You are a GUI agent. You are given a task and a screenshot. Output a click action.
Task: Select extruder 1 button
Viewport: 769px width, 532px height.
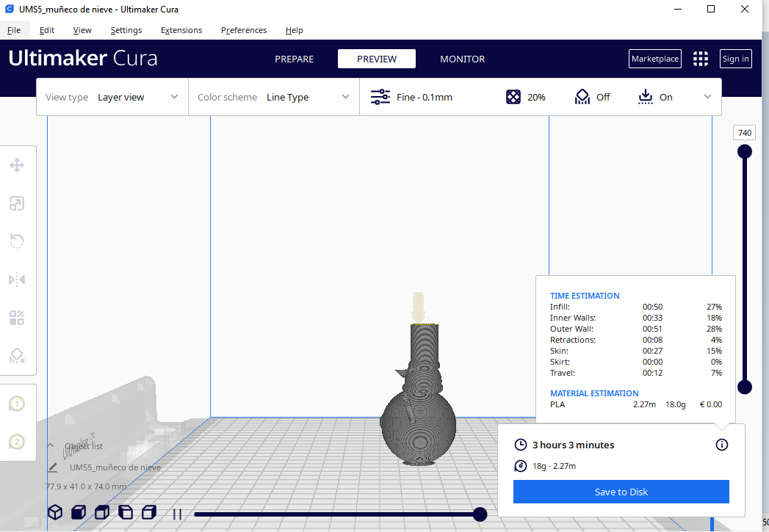17,404
